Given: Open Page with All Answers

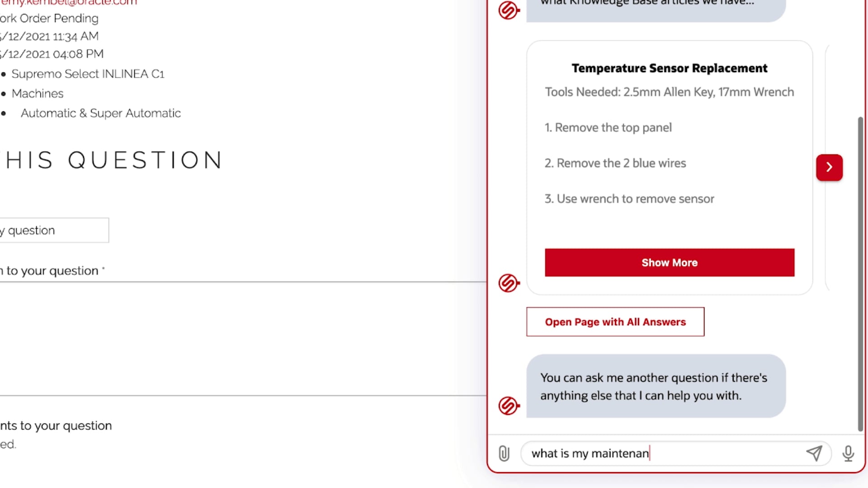Looking at the screenshot, I should coord(615,322).
